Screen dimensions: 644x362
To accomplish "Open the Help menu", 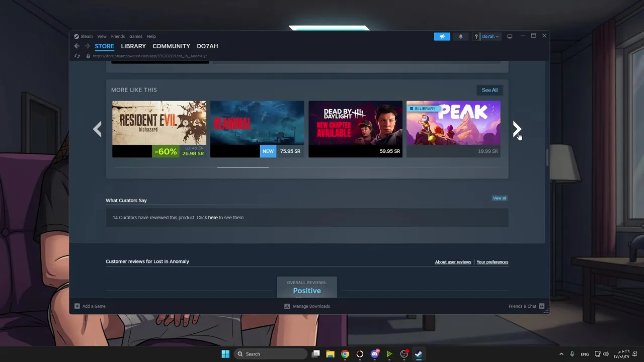I will point(151,36).
